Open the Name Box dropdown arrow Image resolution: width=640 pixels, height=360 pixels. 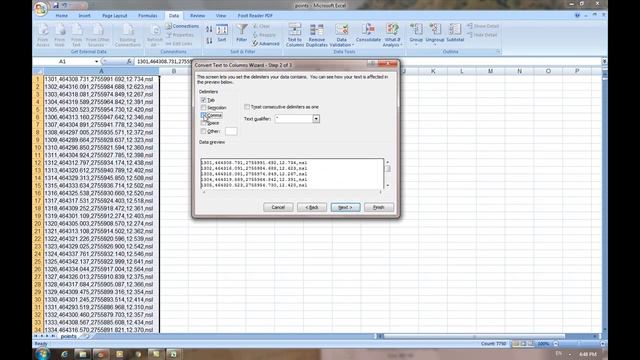pyautogui.click(x=97, y=61)
